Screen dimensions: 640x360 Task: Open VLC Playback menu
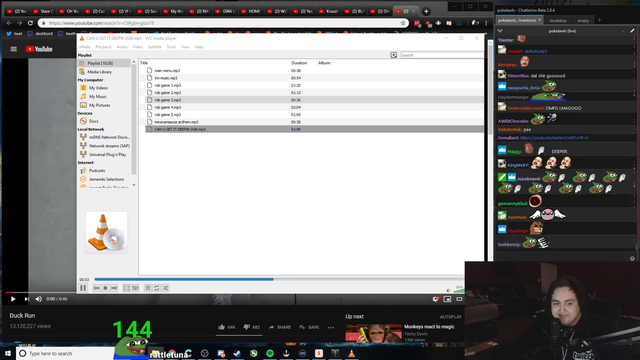[x=103, y=47]
